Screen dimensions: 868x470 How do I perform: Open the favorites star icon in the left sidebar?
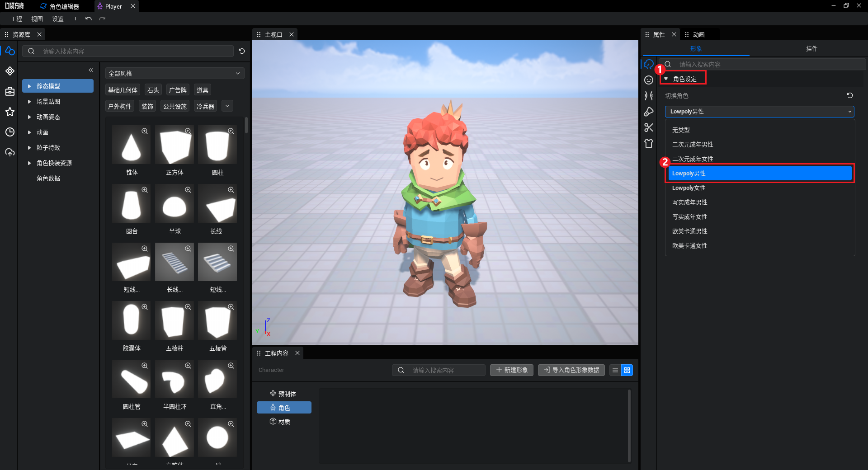point(10,112)
